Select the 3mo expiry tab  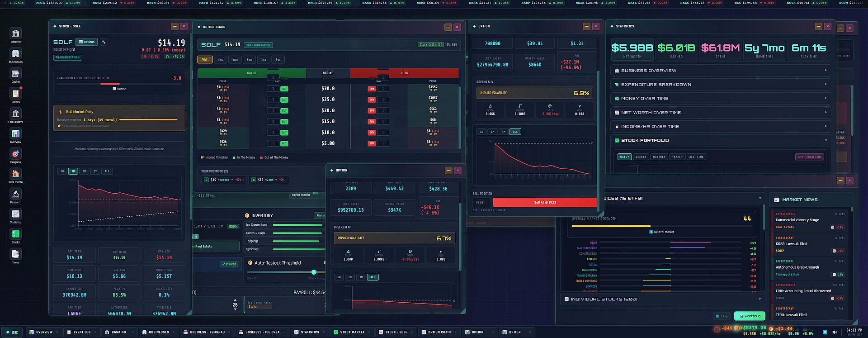coord(221,60)
